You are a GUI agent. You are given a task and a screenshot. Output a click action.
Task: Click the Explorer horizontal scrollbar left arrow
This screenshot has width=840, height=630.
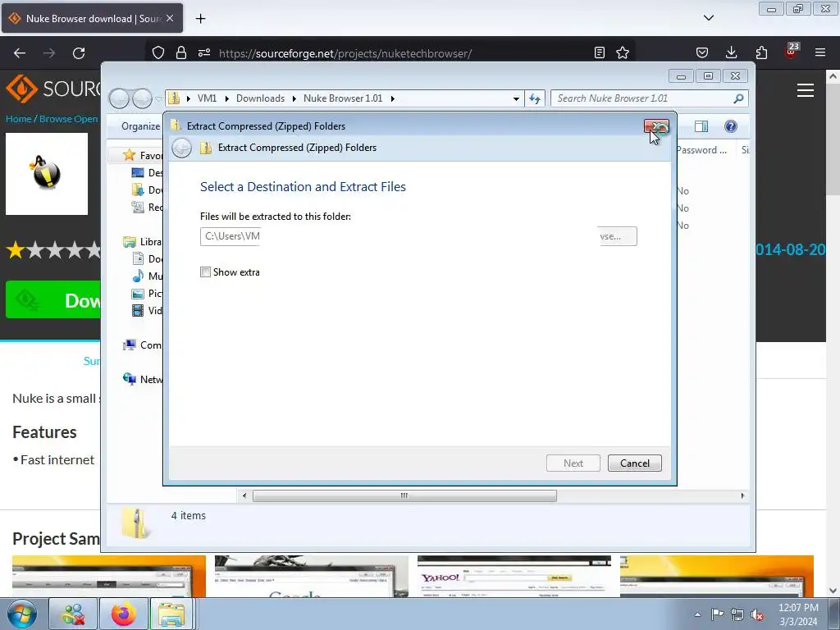(244, 495)
